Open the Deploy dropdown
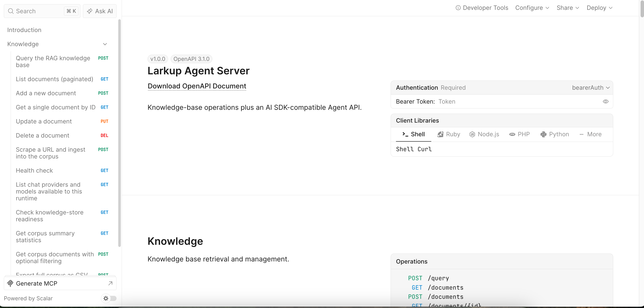Screen dimensions: 644x308 pos(600,8)
